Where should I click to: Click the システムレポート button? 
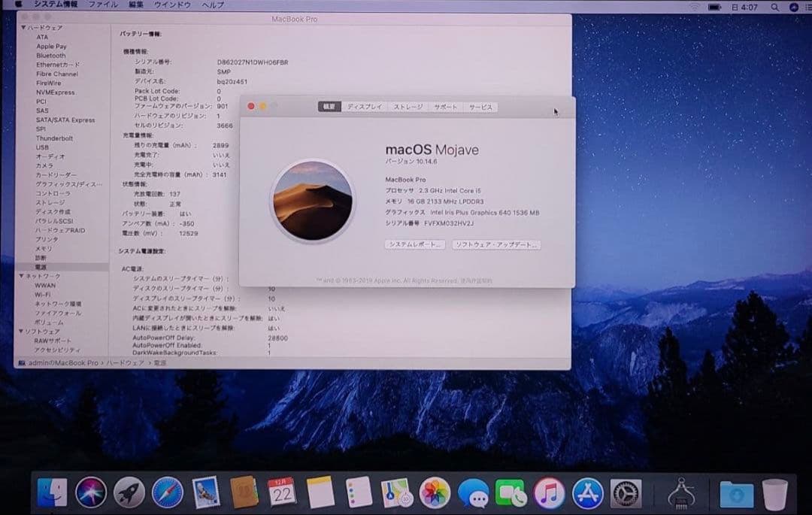tap(414, 245)
